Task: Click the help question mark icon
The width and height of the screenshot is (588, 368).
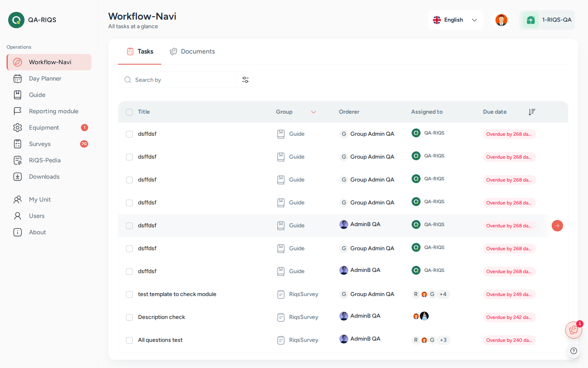Action: 574,351
